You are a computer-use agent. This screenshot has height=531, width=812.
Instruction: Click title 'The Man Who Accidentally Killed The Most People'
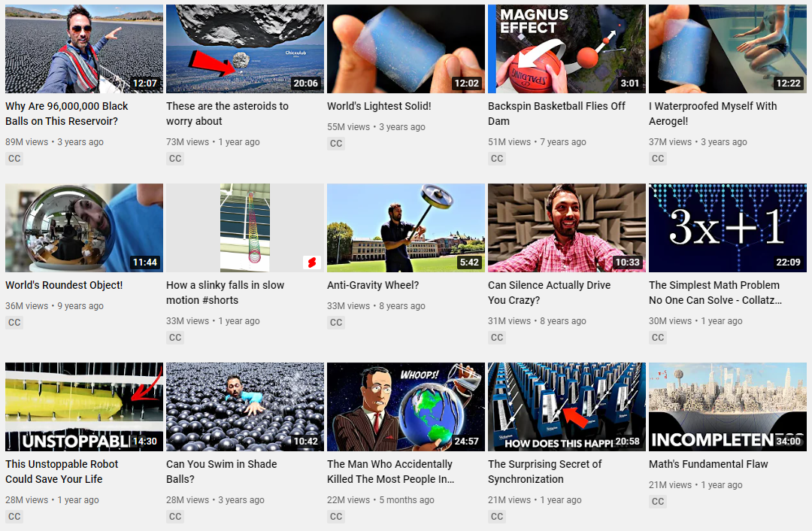(x=390, y=472)
